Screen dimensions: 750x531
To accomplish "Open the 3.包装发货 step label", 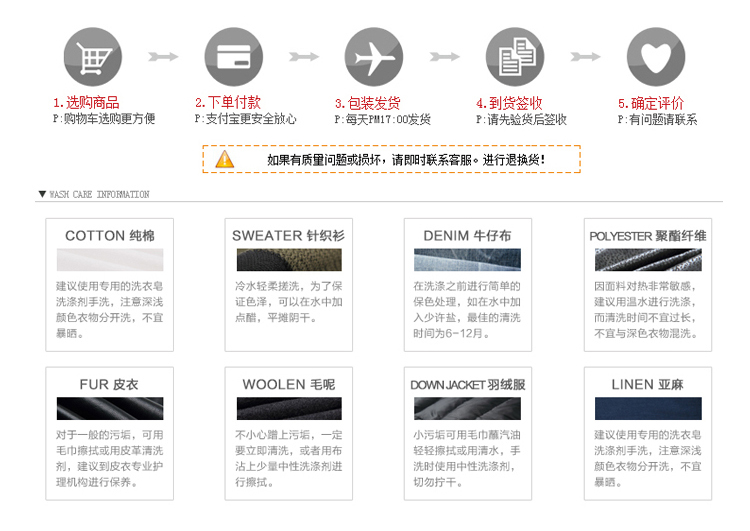I will (367, 102).
